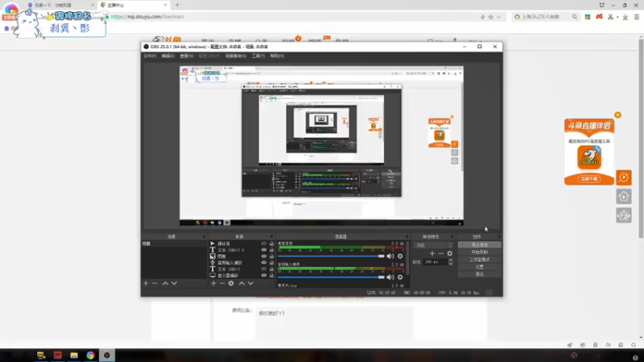
Task: Undock the Sources panel via its header icon
Action: click(271, 237)
